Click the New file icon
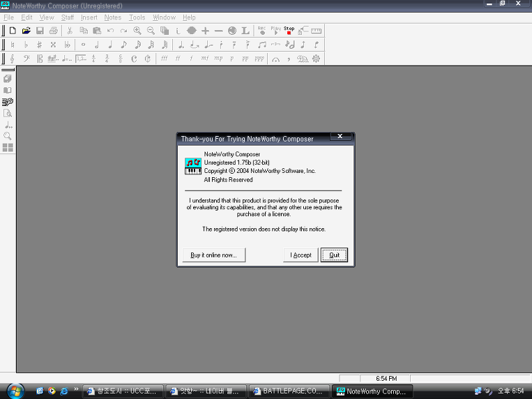This screenshot has height=399, width=532. [13, 31]
